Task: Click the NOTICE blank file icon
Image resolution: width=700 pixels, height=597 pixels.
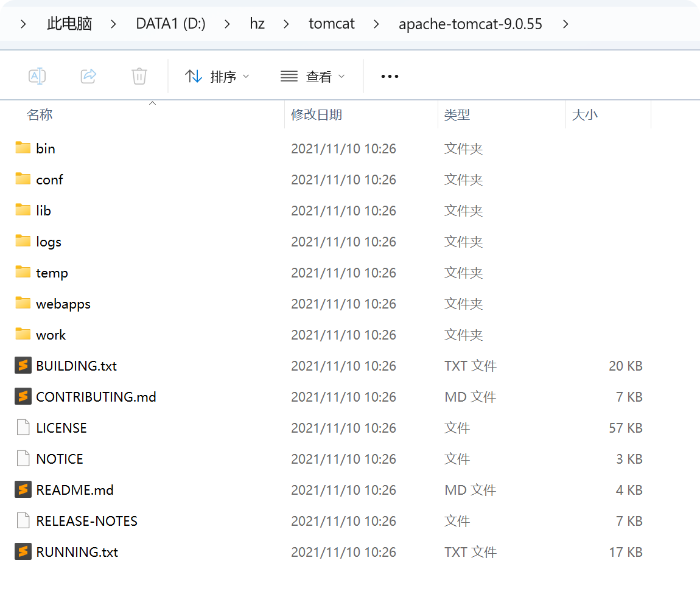Action: tap(23, 458)
